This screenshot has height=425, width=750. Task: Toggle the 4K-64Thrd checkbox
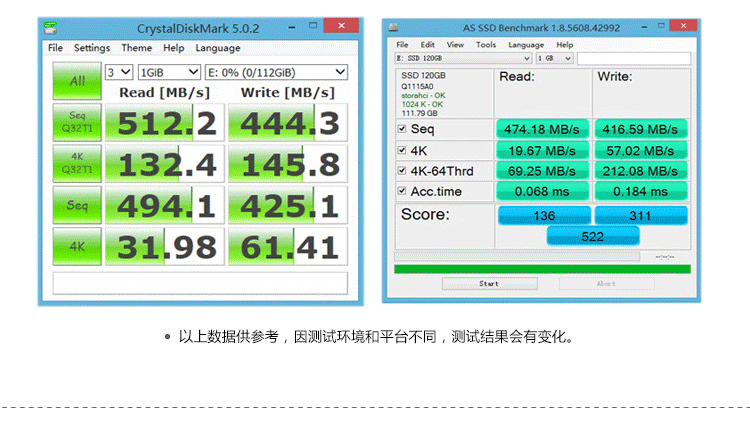[402, 170]
